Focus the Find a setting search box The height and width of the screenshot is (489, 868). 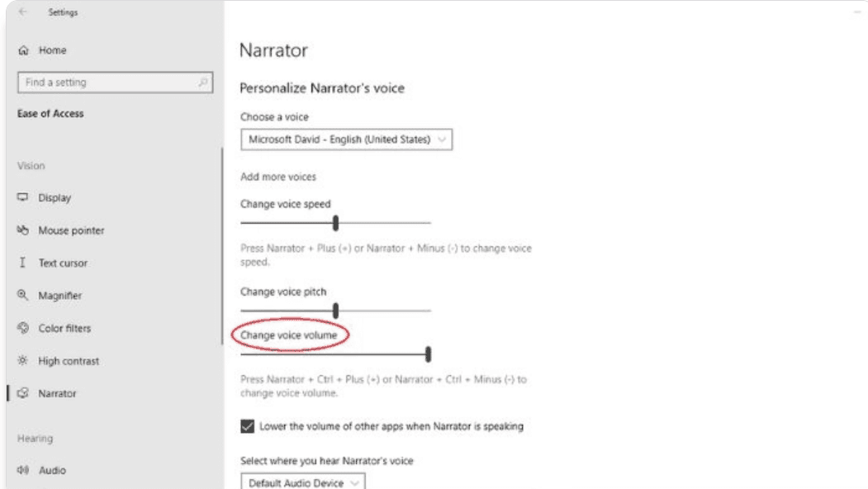coord(115,83)
